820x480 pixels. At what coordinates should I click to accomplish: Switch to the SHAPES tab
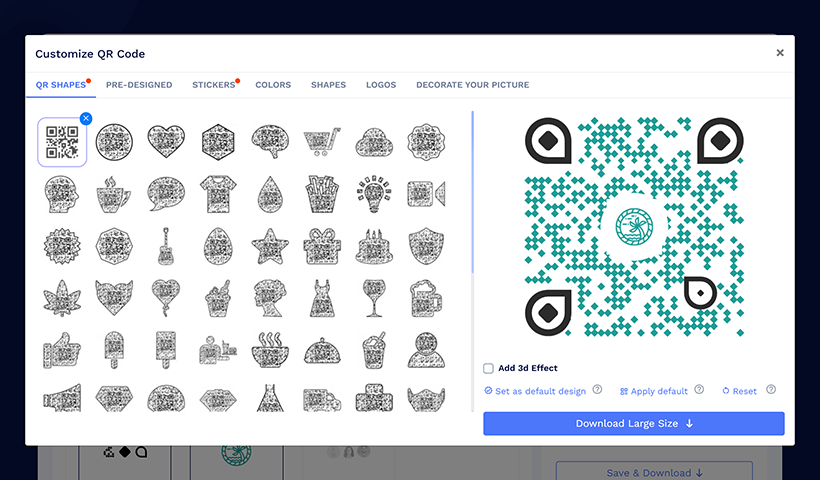pos(328,85)
